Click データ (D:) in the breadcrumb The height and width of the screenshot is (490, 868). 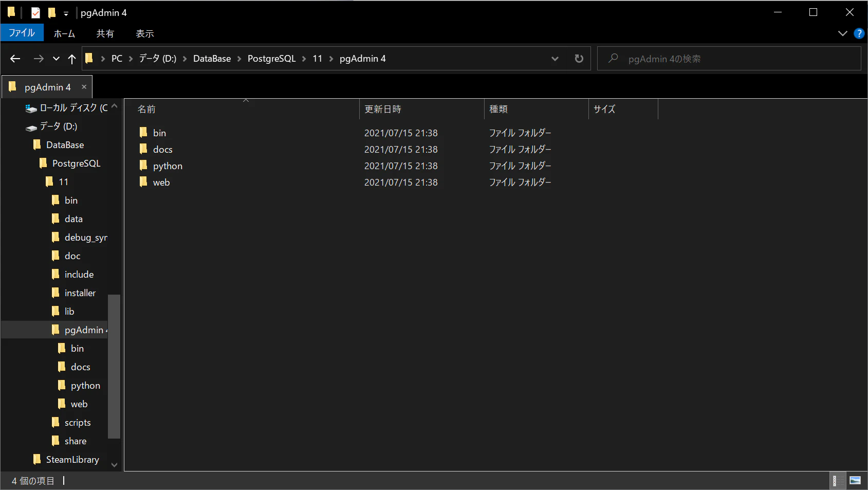[158, 59]
